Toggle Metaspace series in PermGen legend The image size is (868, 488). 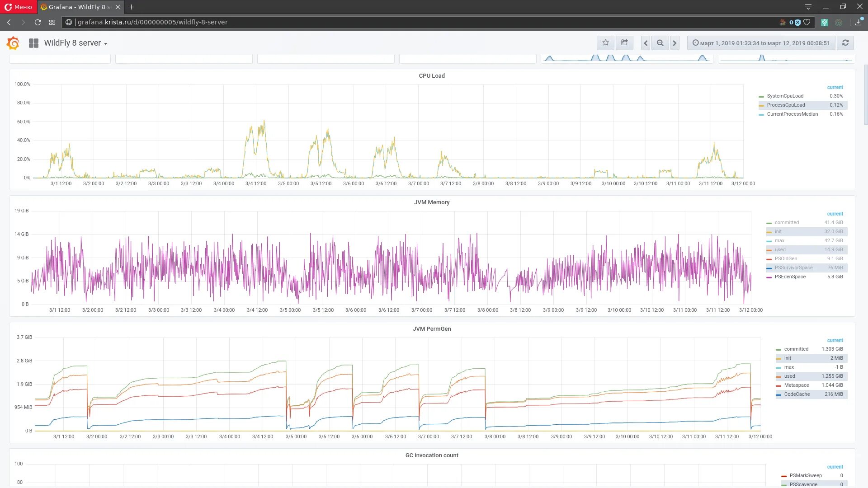(796, 385)
